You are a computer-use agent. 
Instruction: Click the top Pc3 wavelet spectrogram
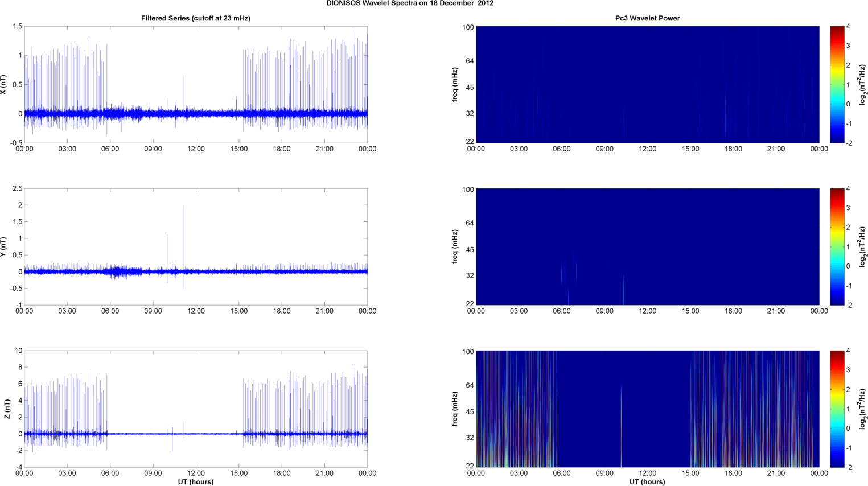647,85
